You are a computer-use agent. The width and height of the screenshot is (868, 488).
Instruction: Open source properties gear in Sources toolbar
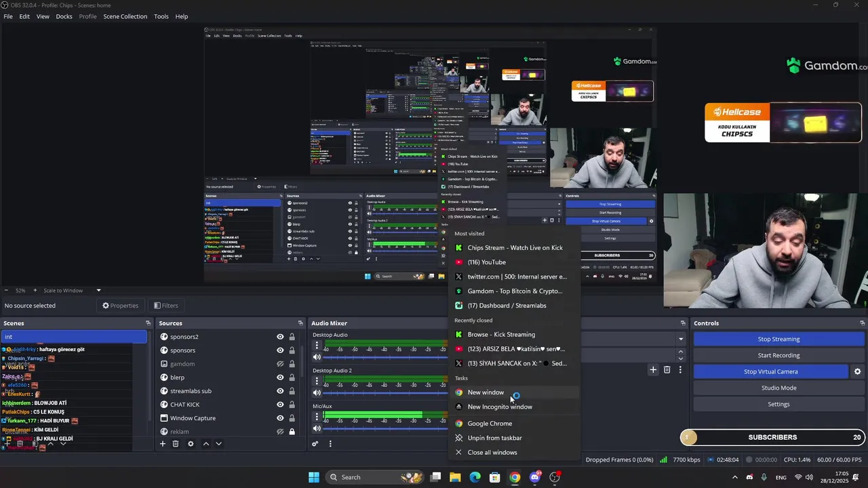[191, 444]
